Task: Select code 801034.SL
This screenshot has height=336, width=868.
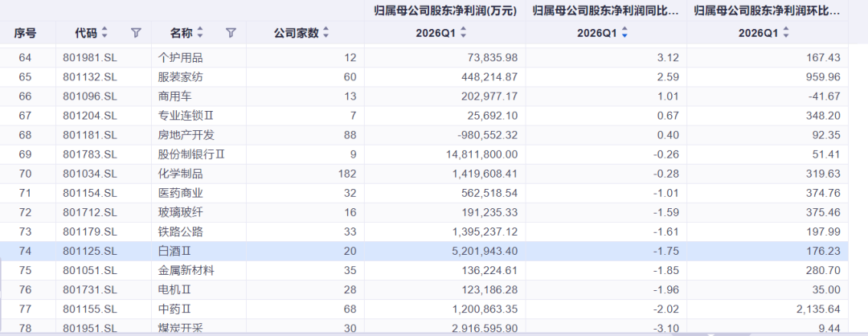Action: click(90, 174)
